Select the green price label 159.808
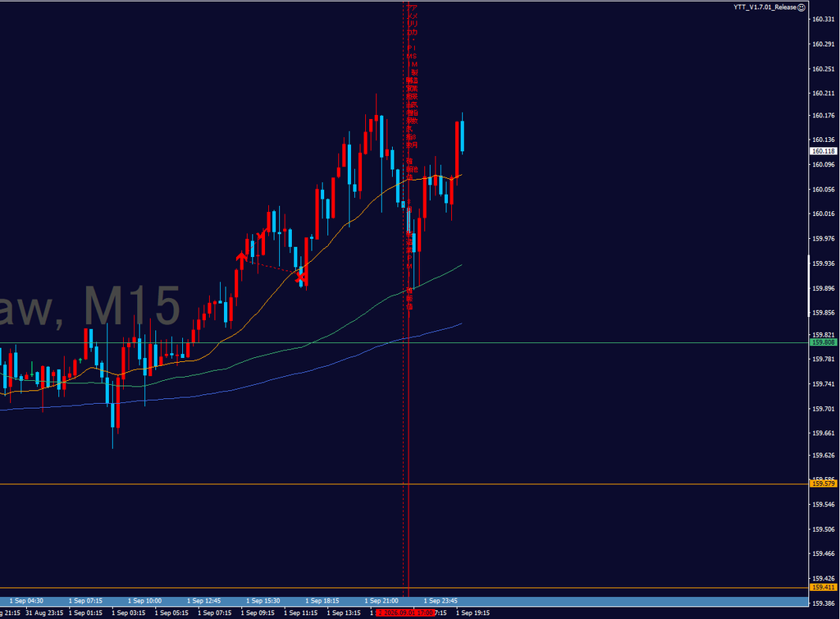This screenshot has width=840, height=619. 824,342
